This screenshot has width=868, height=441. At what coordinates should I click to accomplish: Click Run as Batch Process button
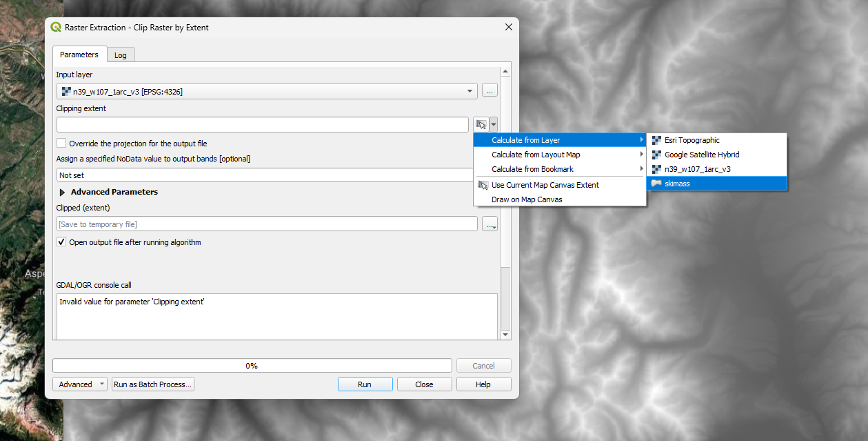coord(152,384)
